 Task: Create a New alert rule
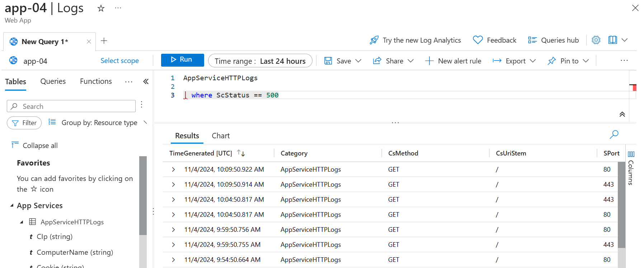[x=453, y=61]
